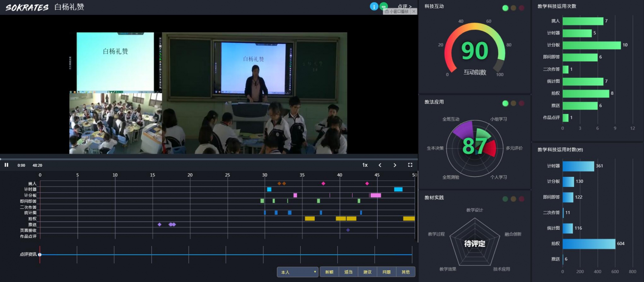Expand the 点评 panel
Viewport: 644px width, 282px height.
404,6
